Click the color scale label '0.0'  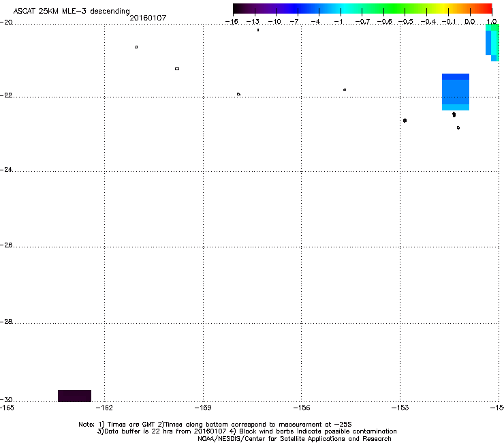click(470, 22)
